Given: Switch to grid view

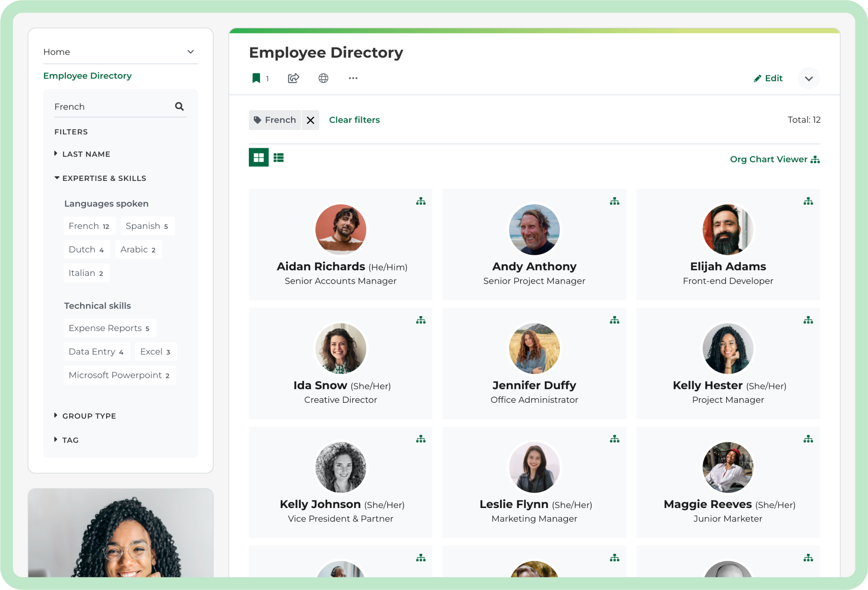Looking at the screenshot, I should (x=259, y=158).
